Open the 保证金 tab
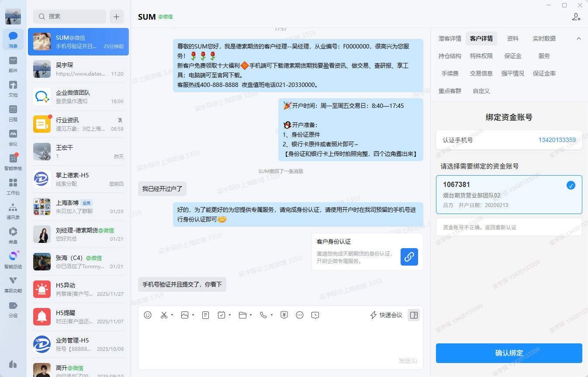The height and width of the screenshot is (377, 588). (x=513, y=56)
